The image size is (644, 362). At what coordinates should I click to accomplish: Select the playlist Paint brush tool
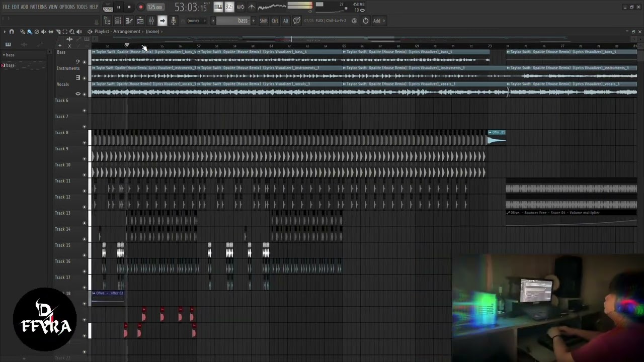pos(30,32)
